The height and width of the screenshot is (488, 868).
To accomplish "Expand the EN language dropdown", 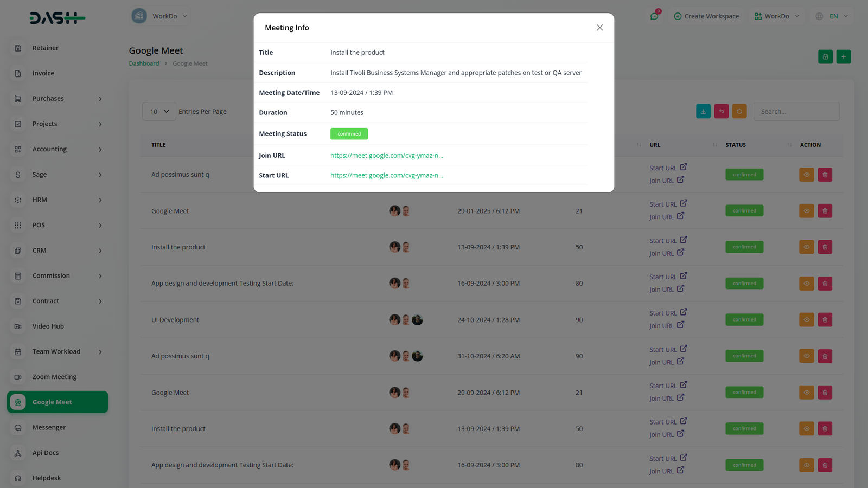I will (x=832, y=16).
